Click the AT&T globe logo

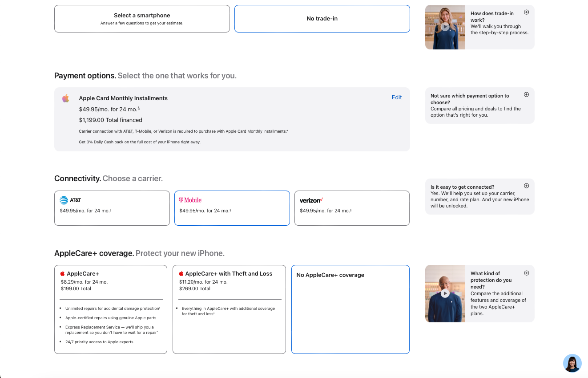64,200
